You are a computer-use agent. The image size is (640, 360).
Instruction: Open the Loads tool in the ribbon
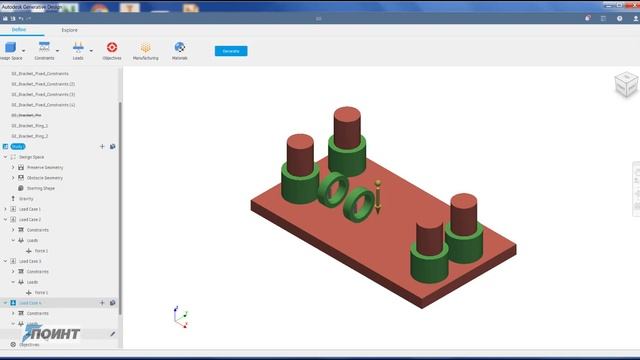click(x=78, y=51)
